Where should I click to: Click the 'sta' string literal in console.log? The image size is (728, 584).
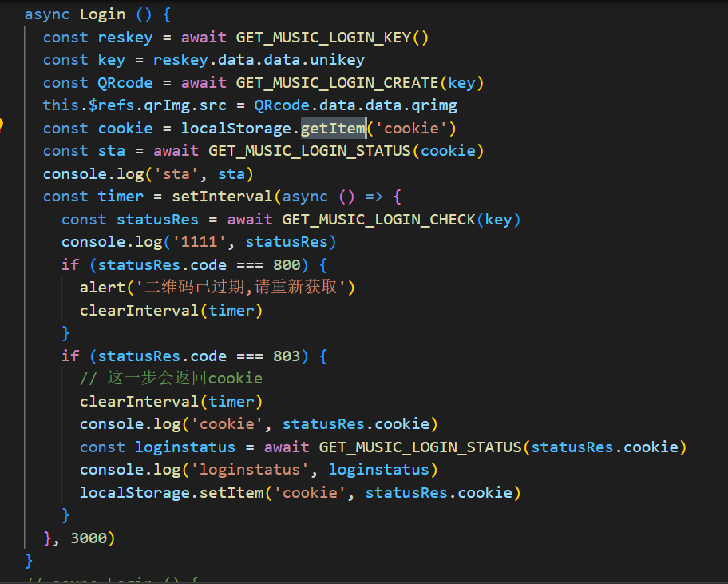point(176,173)
